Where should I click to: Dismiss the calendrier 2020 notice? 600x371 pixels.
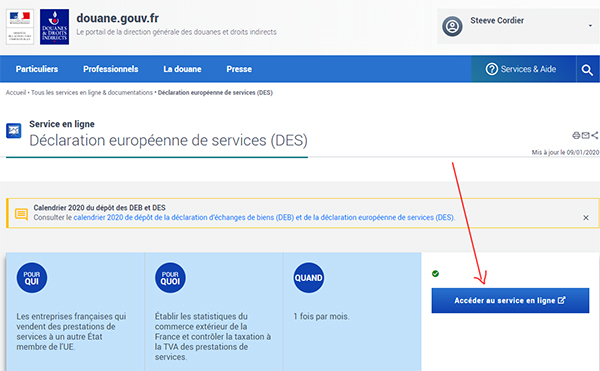click(x=585, y=218)
